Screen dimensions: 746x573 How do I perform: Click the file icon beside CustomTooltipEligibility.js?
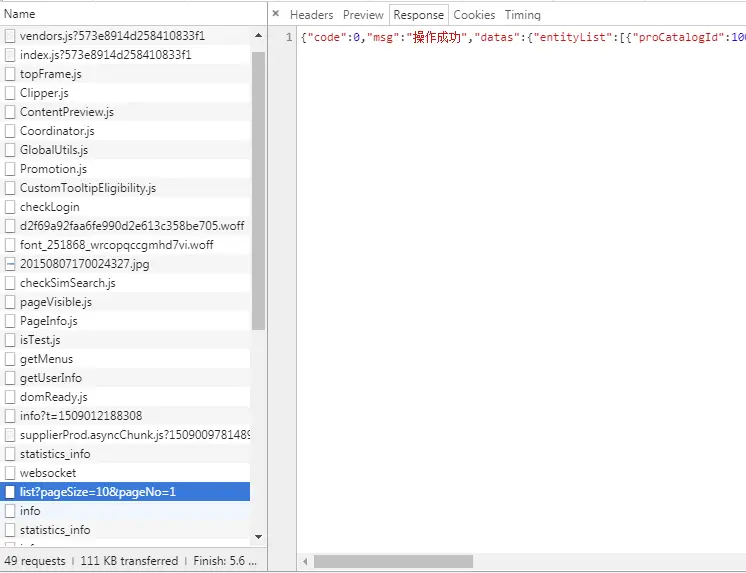10,188
